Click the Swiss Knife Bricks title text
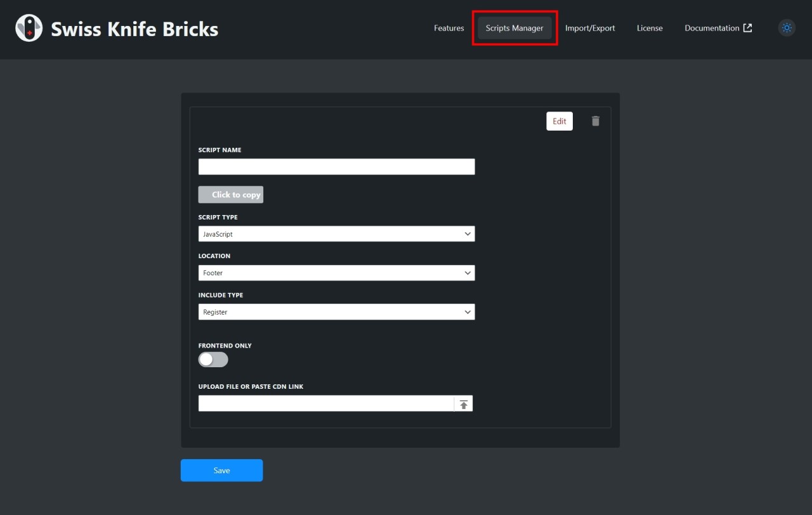812x515 pixels. 134,29
